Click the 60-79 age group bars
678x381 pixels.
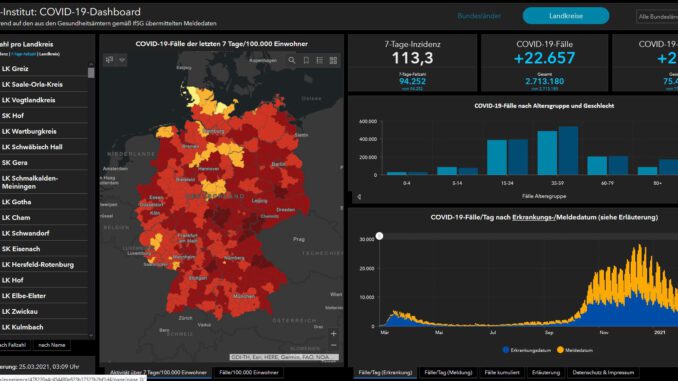[608, 166]
